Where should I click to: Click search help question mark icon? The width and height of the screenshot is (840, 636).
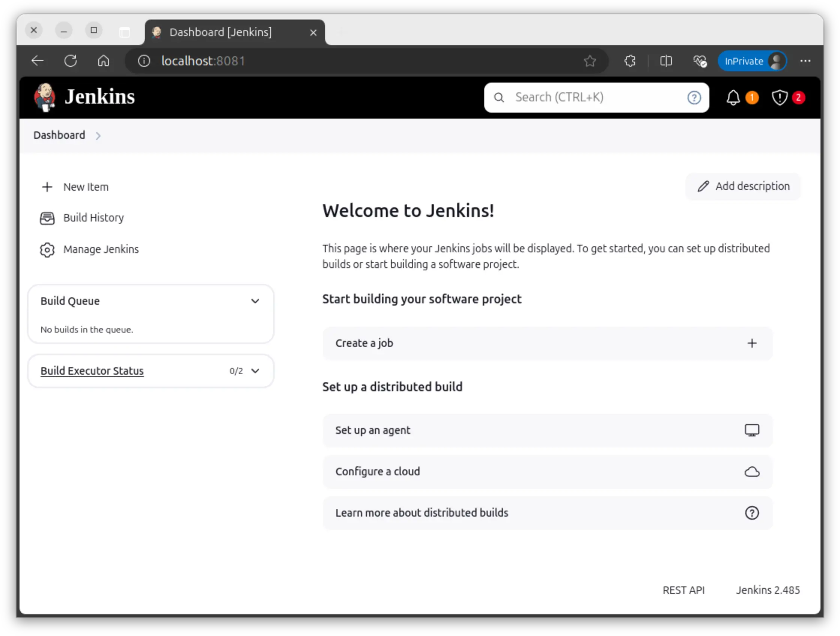click(x=694, y=98)
